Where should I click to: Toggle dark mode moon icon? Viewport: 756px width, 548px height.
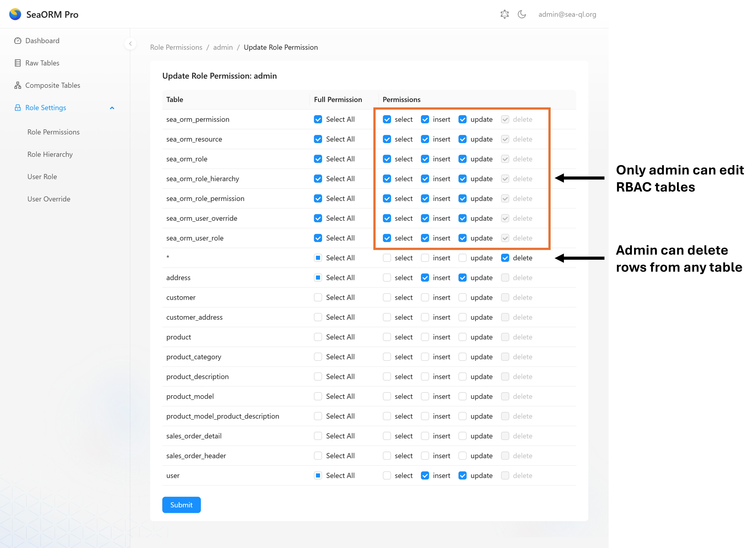(x=522, y=14)
